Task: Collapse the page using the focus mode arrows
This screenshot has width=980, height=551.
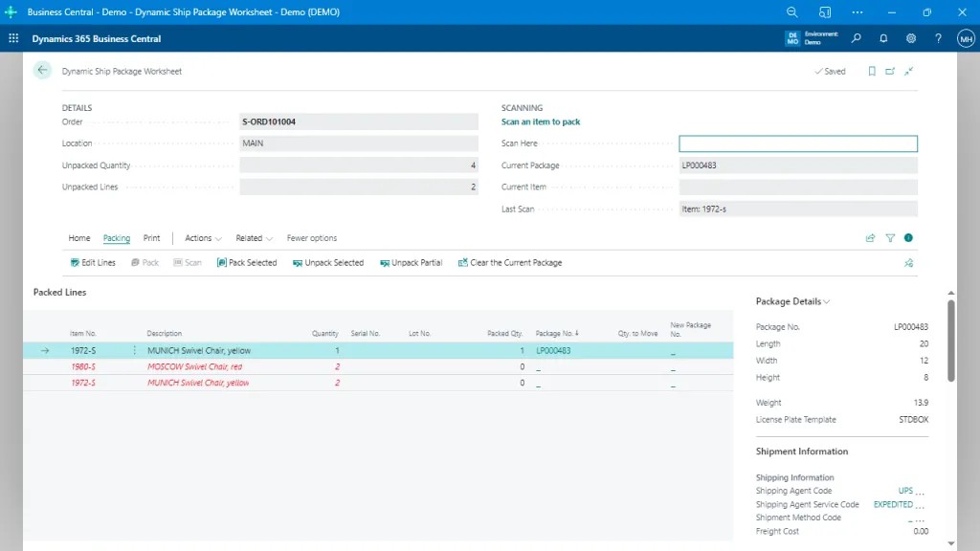Action: (x=909, y=71)
